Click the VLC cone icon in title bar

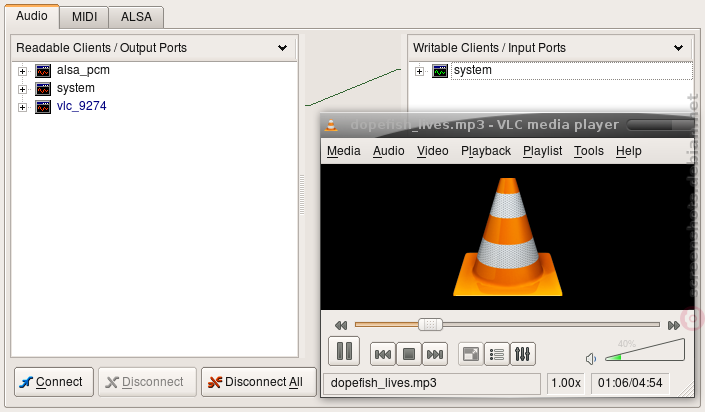pos(331,125)
